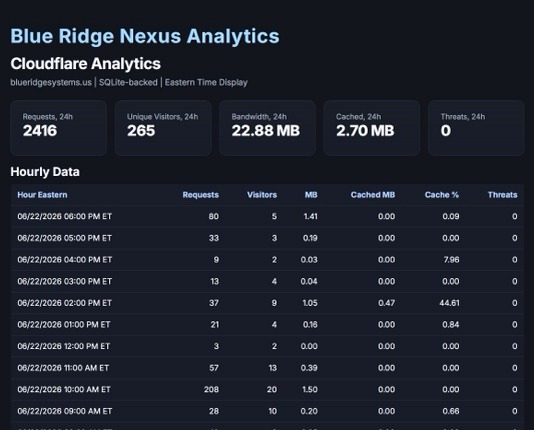Click visitors value 5 in 06:00 PM row
The width and height of the screenshot is (534, 430).
(x=274, y=217)
